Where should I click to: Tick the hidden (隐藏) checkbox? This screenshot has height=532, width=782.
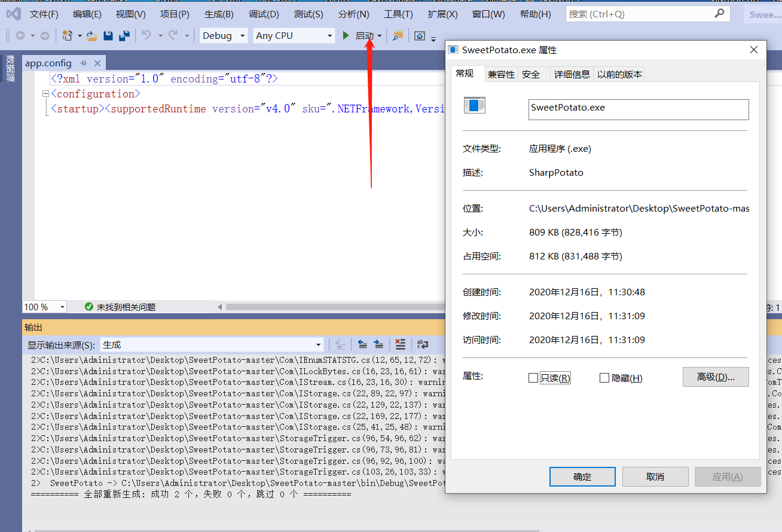tap(604, 378)
